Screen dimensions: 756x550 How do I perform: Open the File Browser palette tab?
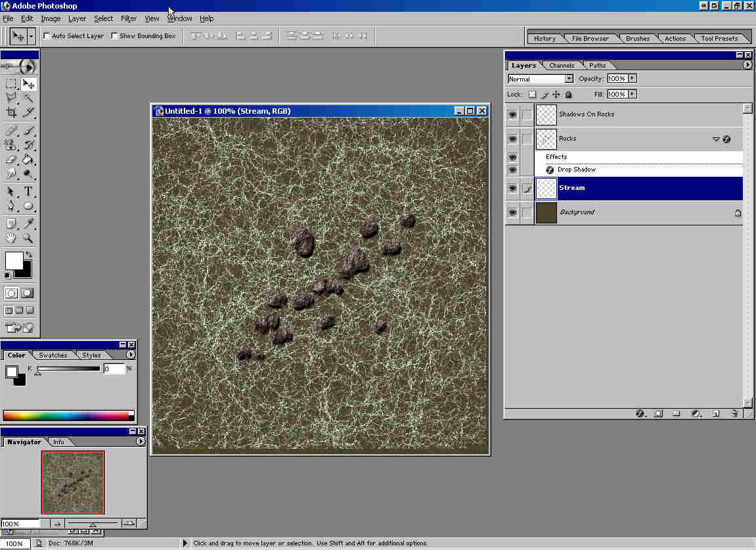[590, 39]
